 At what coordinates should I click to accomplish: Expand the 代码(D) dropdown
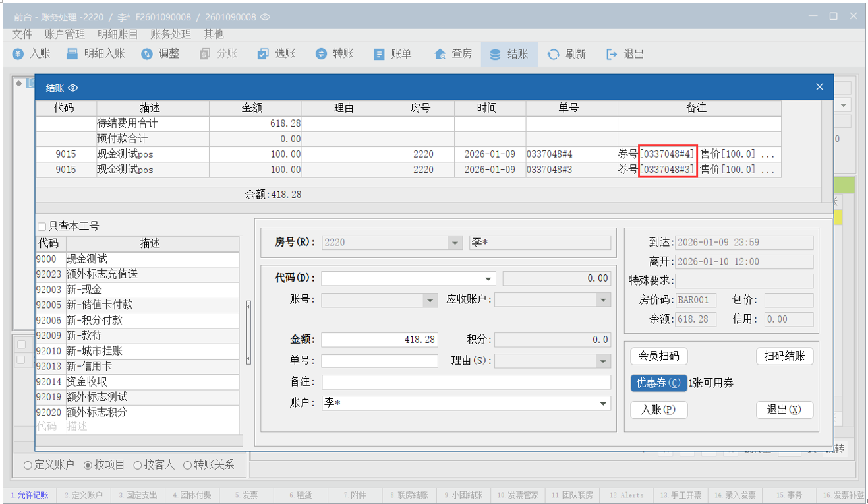pos(488,279)
